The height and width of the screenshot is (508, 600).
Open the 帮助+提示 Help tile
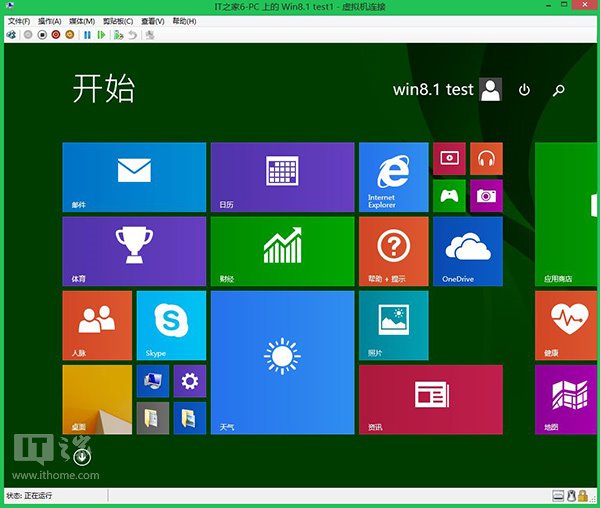[394, 251]
